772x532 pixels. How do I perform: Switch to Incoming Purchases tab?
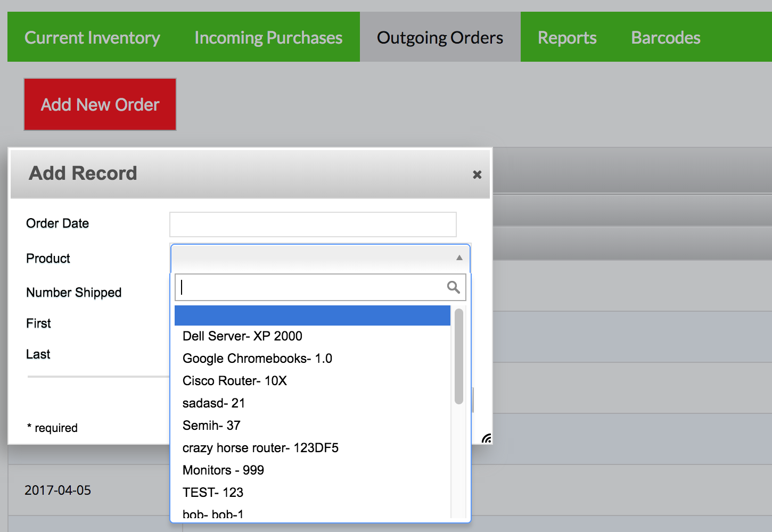(x=268, y=37)
